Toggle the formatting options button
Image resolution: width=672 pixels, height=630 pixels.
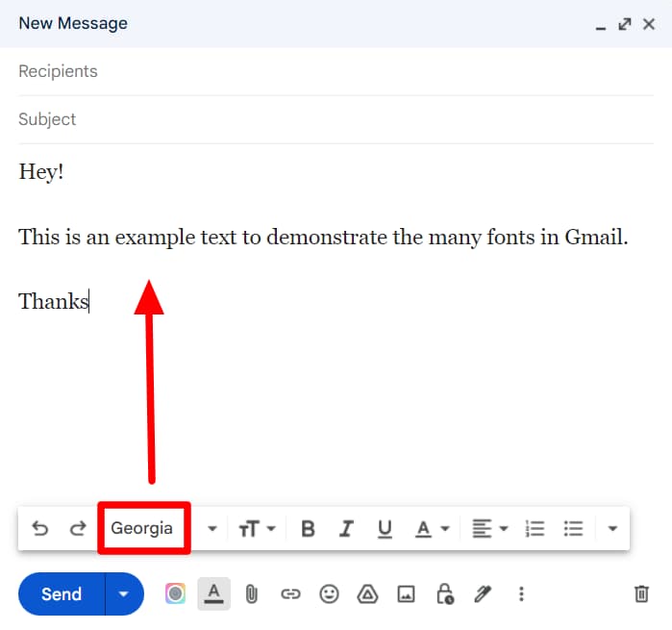(213, 594)
